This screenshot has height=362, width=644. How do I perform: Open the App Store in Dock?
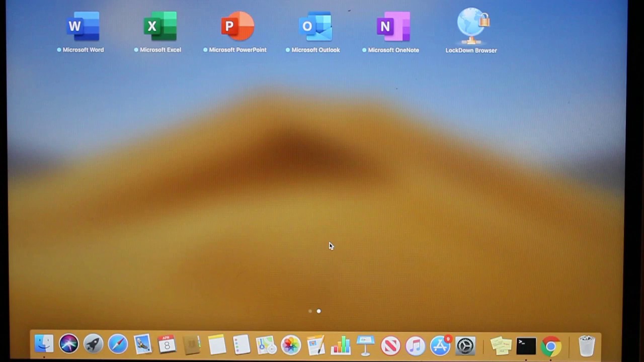pyautogui.click(x=440, y=345)
